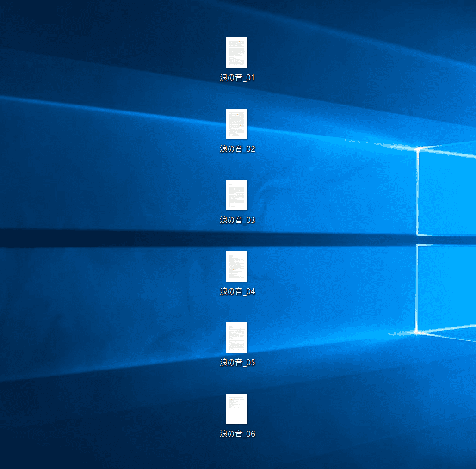Screen dimensions: 476x469
Task: Select the 浪の音_01 document icon
Action: point(236,53)
